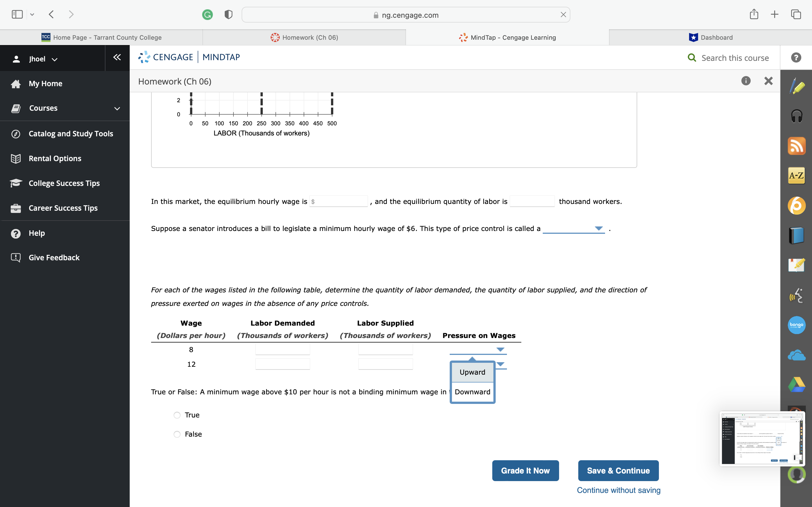The width and height of the screenshot is (812, 507).
Task: Select the False radio button
Action: [177, 434]
